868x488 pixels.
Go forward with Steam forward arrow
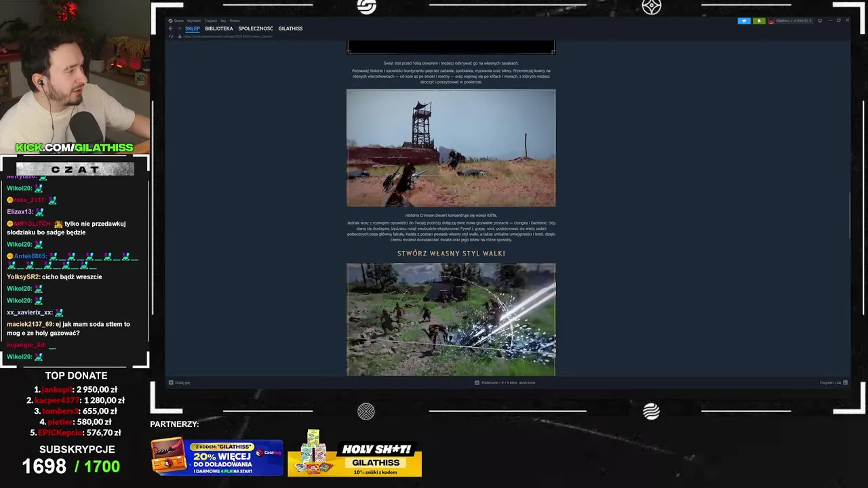(x=179, y=28)
